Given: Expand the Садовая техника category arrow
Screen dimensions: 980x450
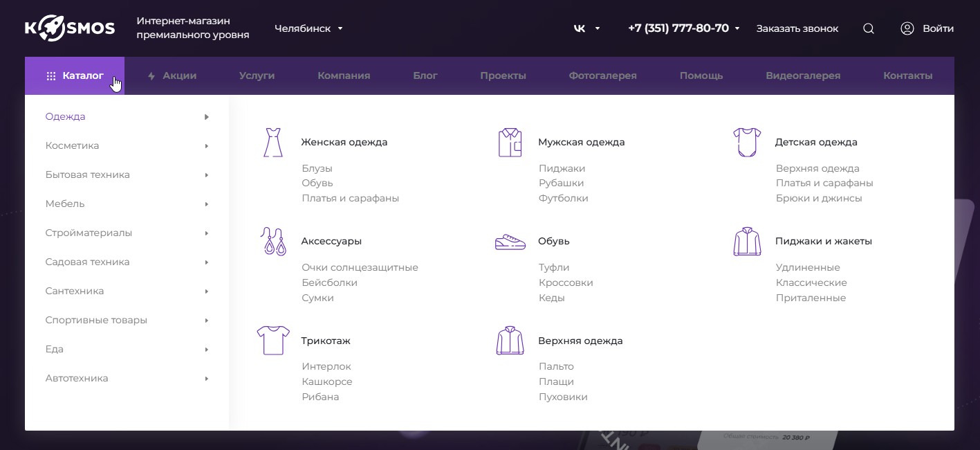Looking at the screenshot, I should pyautogui.click(x=207, y=262).
